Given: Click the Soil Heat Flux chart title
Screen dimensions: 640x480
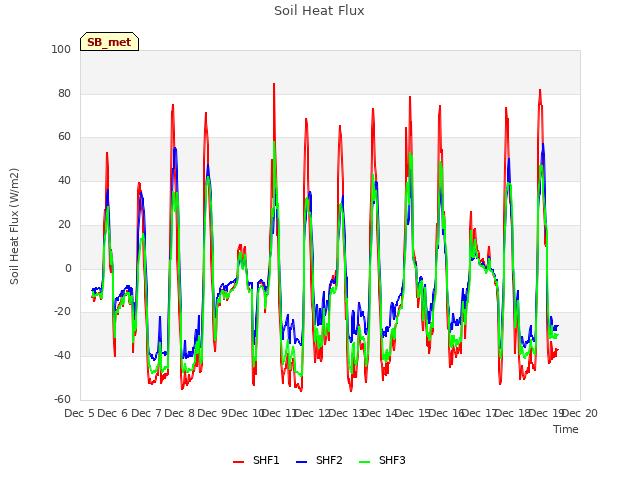Looking at the screenshot, I should (319, 11).
